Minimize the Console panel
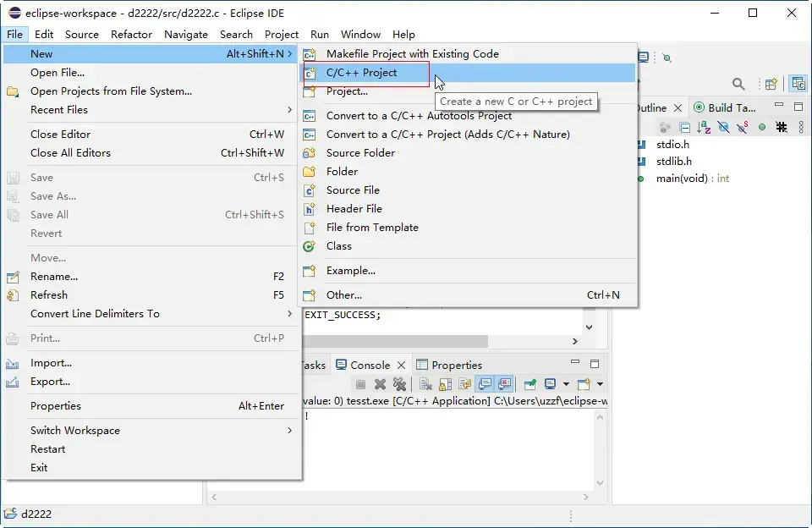Viewport: 812px width, 528px height. (575, 361)
